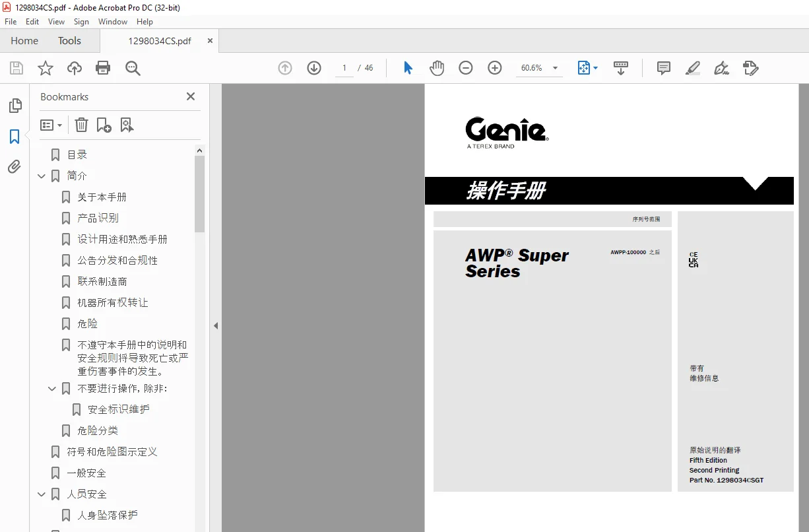The width and height of the screenshot is (809, 532).
Task: Jump to the 安全标识维护 bookmark
Action: 119,410
